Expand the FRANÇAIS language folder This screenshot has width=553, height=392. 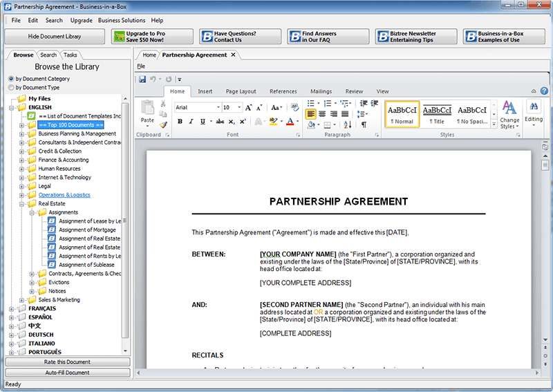click(12, 308)
